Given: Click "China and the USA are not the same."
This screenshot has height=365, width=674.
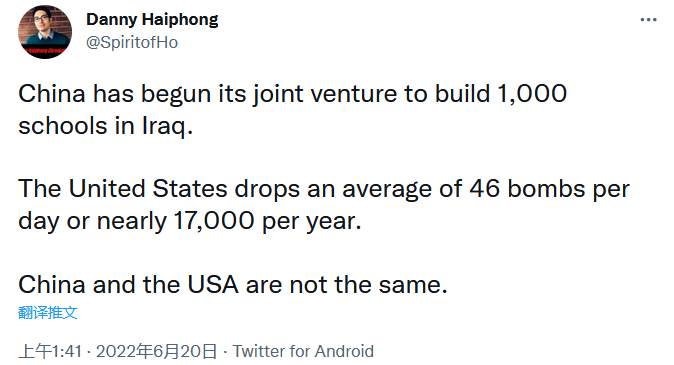Looking at the screenshot, I should (233, 285).
